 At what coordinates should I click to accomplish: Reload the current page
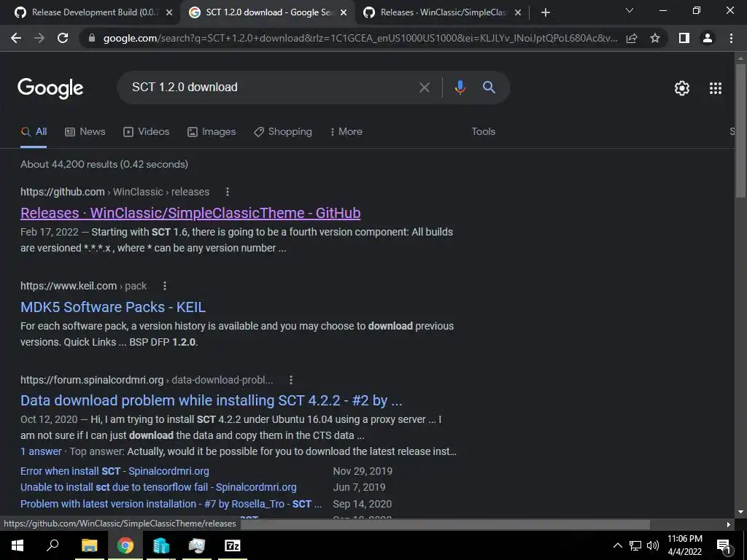(x=63, y=38)
